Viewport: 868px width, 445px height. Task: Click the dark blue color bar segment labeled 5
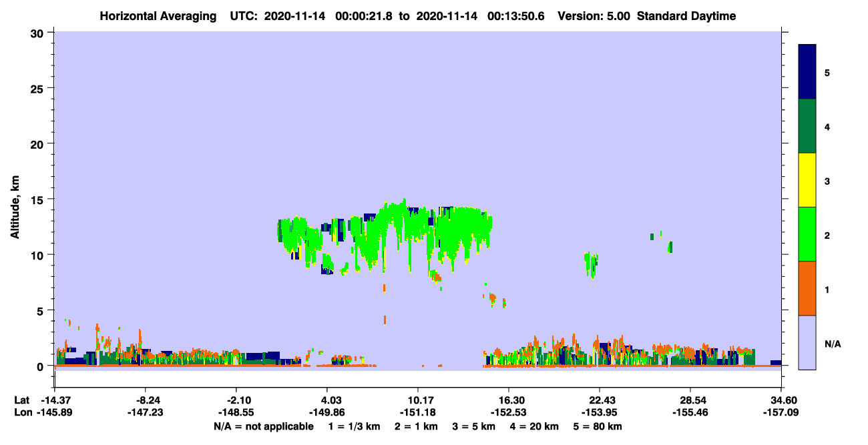pos(807,72)
